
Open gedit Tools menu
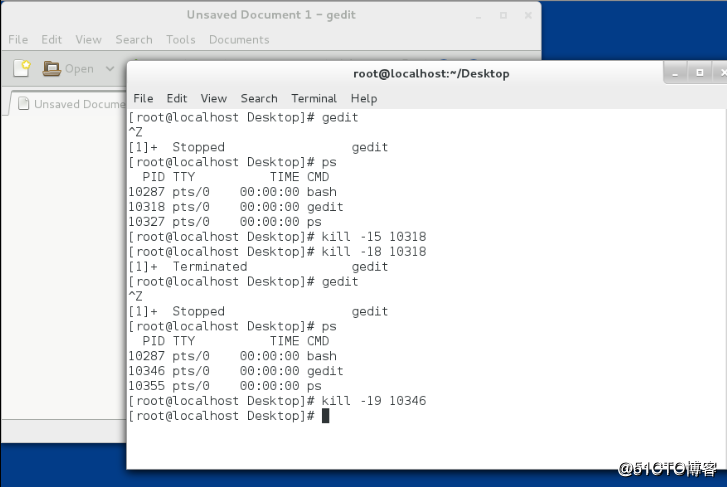181,39
